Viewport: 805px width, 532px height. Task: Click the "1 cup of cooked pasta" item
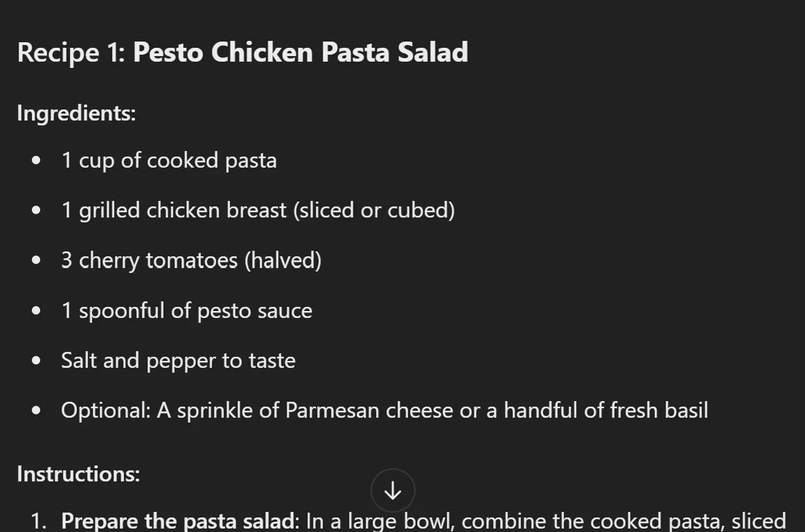click(169, 160)
